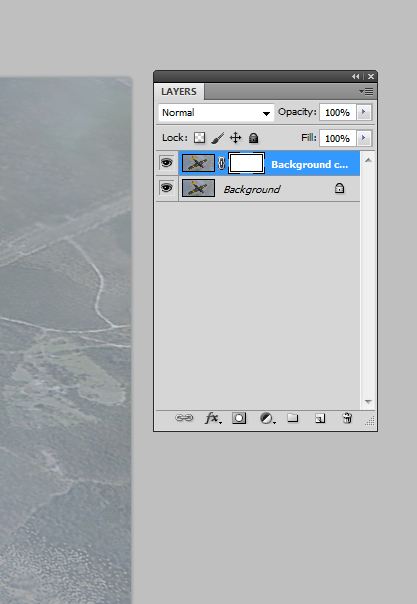Create a new layer
417x604 pixels.
pyautogui.click(x=320, y=418)
